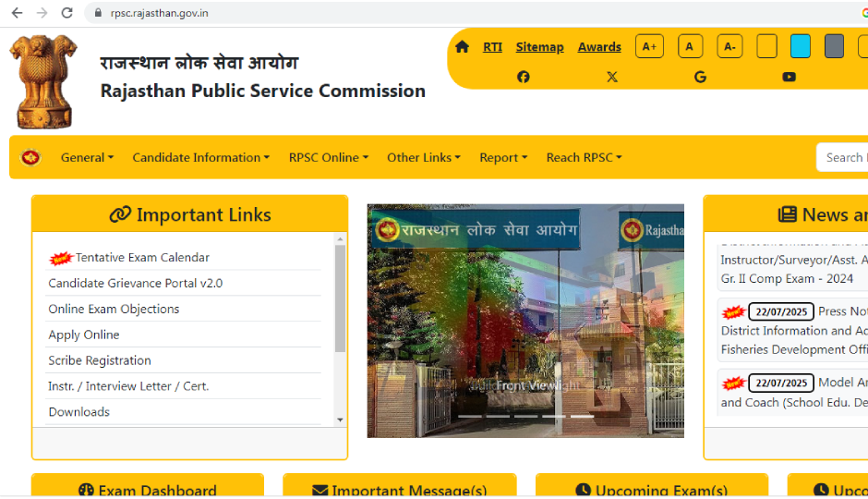Viewport: 868px width, 499px height.
Task: Go to the home page via house icon
Action: click(463, 47)
